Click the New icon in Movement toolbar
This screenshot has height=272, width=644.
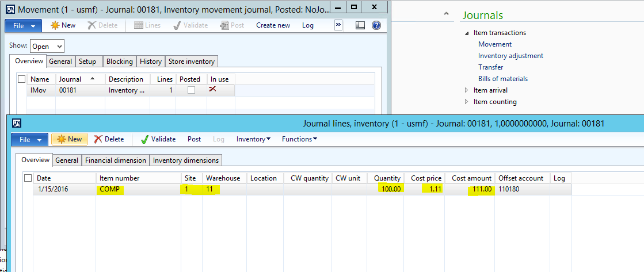55,25
